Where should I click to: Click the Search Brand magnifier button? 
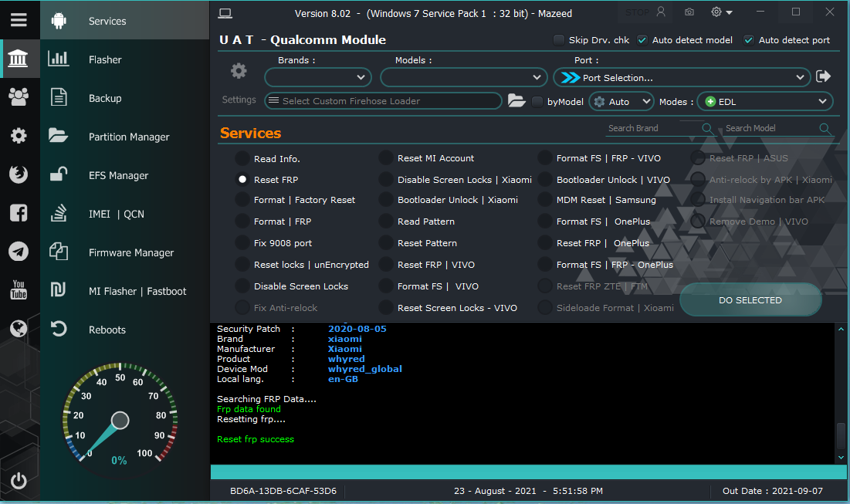[707, 128]
